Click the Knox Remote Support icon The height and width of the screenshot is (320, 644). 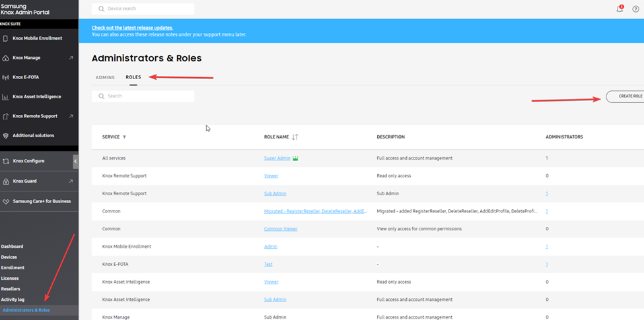[5, 117]
